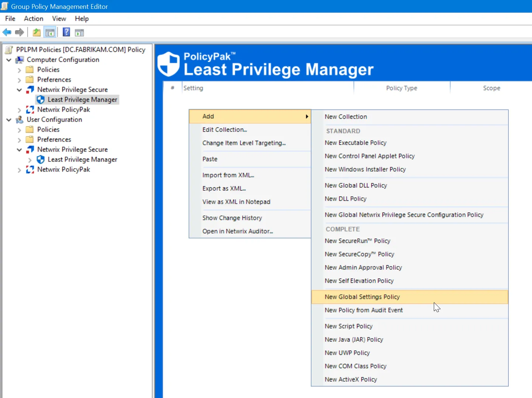This screenshot has height=398, width=532.
Task: Toggle the Show/Hide Console Tree toolbar icon
Action: (50, 32)
